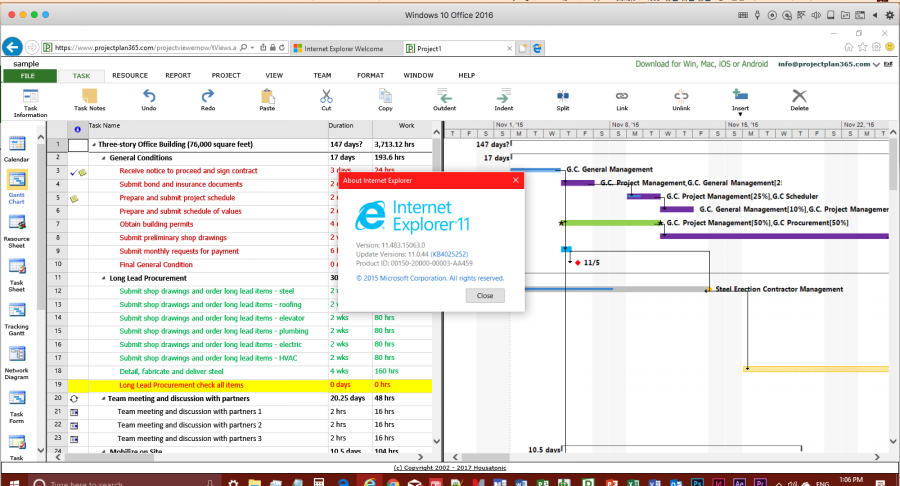Switch to Calendar view
This screenshot has height=486, width=900.
coord(17,149)
